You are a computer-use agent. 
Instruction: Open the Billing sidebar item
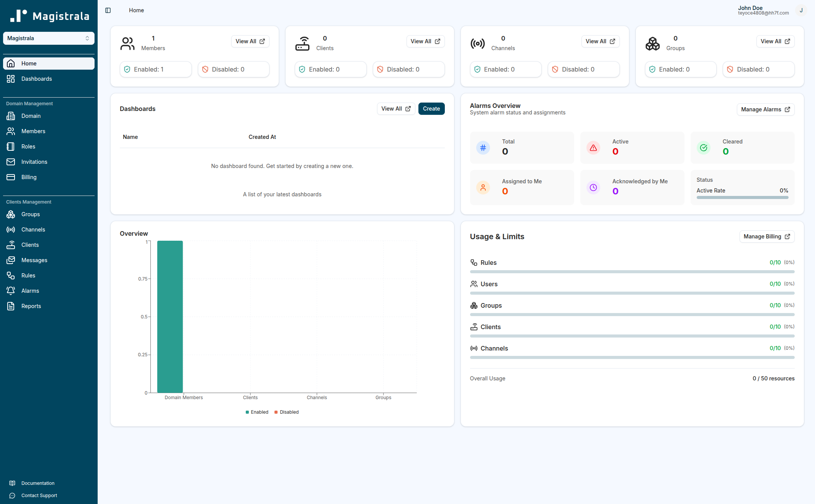point(29,177)
